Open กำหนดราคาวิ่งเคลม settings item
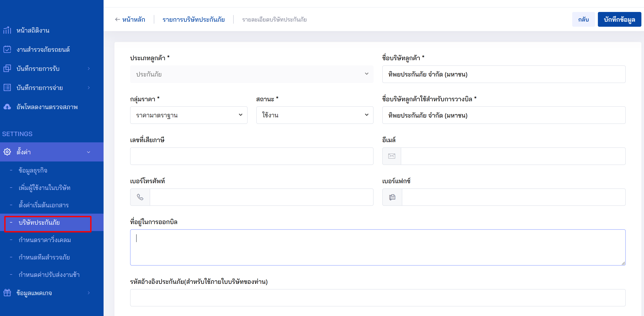 tap(45, 240)
